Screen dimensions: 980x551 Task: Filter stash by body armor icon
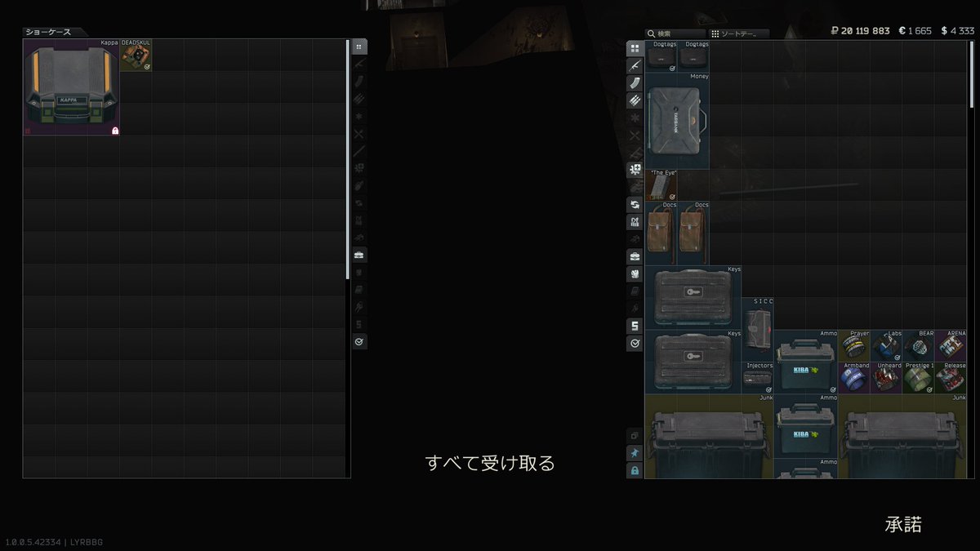[635, 273]
